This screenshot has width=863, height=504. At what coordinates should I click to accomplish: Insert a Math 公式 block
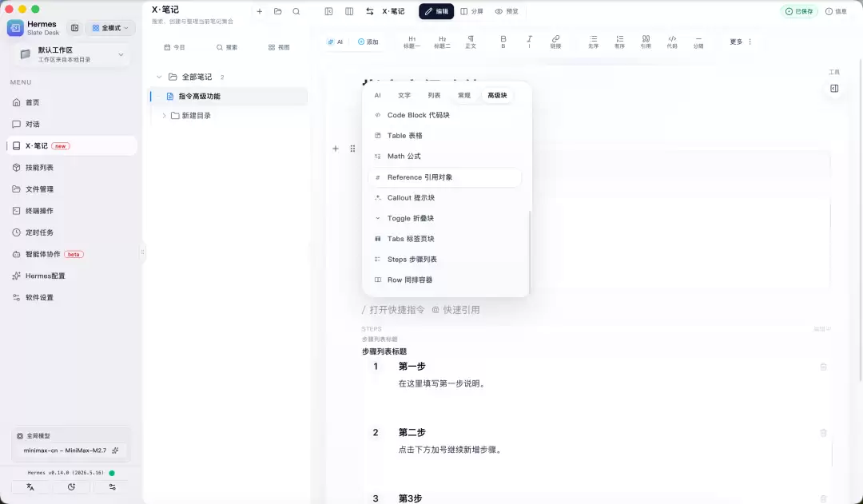click(x=444, y=157)
